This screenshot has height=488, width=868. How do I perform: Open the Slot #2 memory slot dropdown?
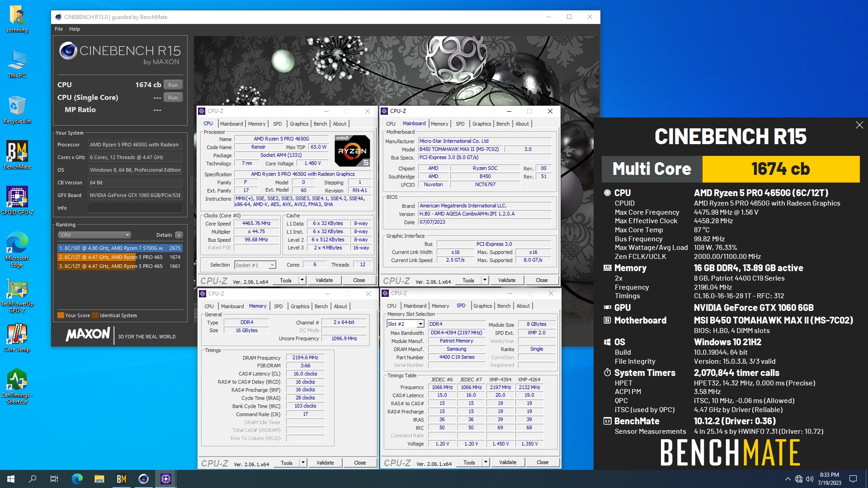(x=406, y=324)
